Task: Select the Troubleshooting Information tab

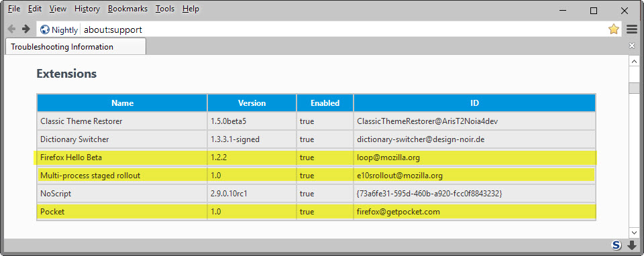Action: 76,47
